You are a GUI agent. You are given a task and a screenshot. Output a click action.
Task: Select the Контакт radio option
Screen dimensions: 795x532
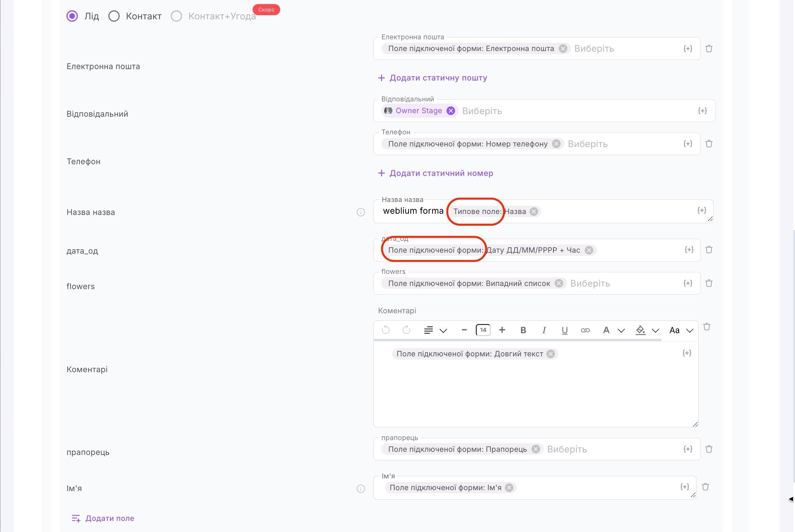114,16
